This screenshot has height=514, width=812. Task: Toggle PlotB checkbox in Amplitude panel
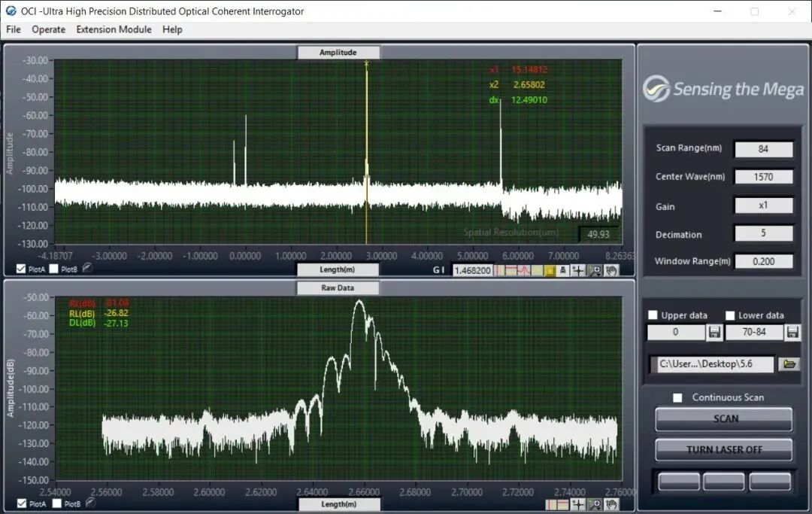pyautogui.click(x=54, y=269)
